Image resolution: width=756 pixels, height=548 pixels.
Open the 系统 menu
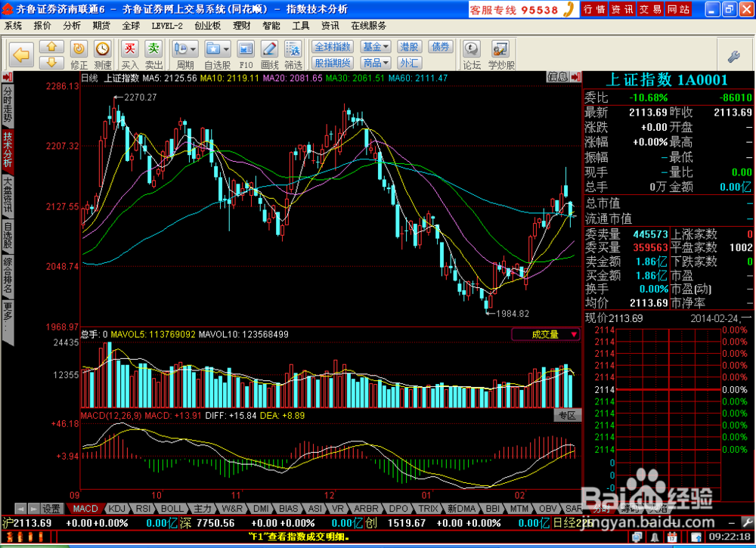pos(14,26)
